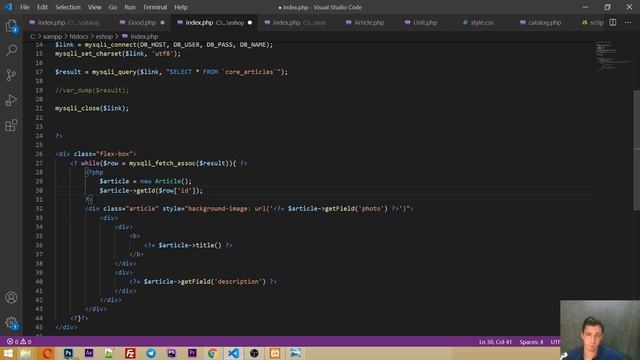Open the Windows Start menu
Image resolution: width=640 pixels, height=360 pixels.
pos(8,353)
